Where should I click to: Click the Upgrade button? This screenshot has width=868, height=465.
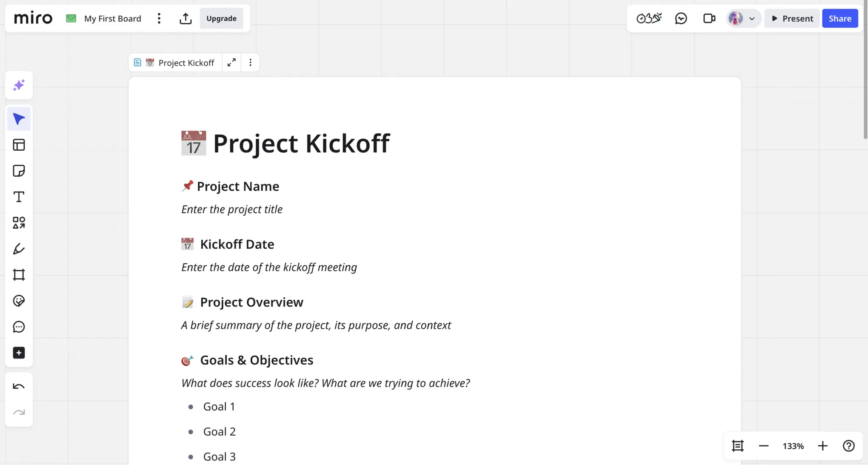pos(221,18)
